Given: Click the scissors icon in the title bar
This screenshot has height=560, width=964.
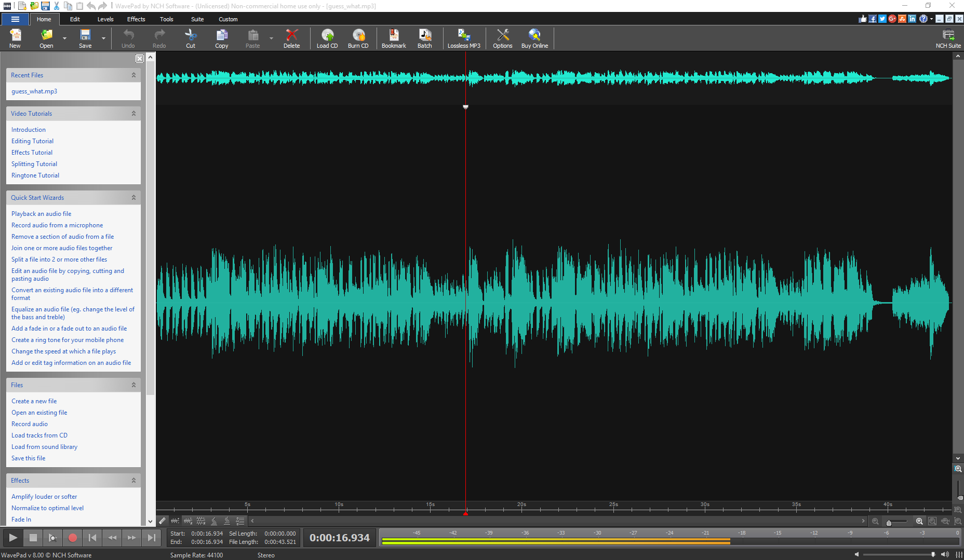Looking at the screenshot, I should coord(57,6).
